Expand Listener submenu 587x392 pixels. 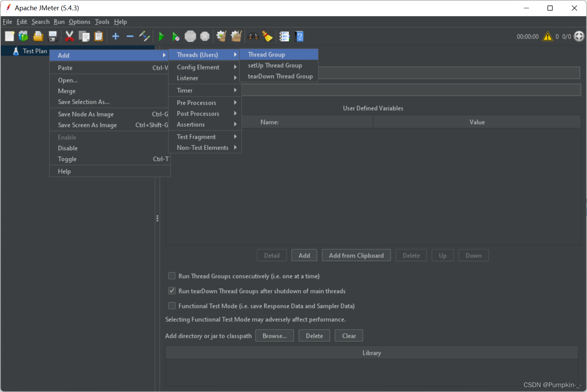205,78
